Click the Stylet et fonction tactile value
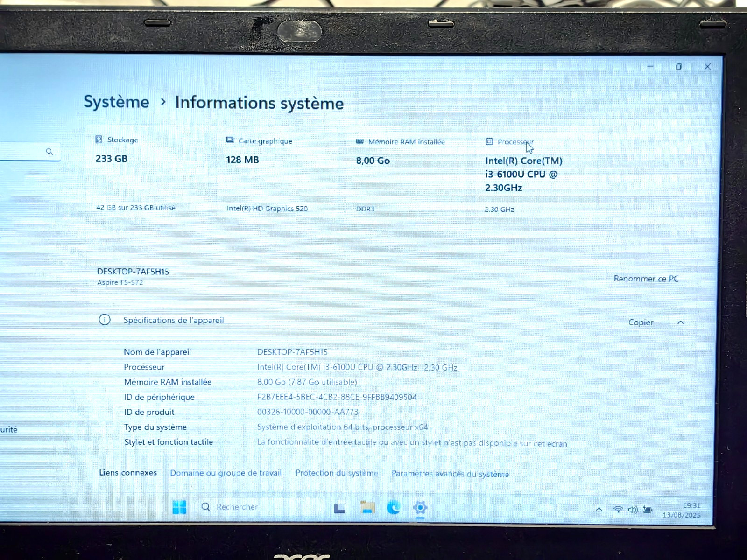747x560 pixels. 412,442
